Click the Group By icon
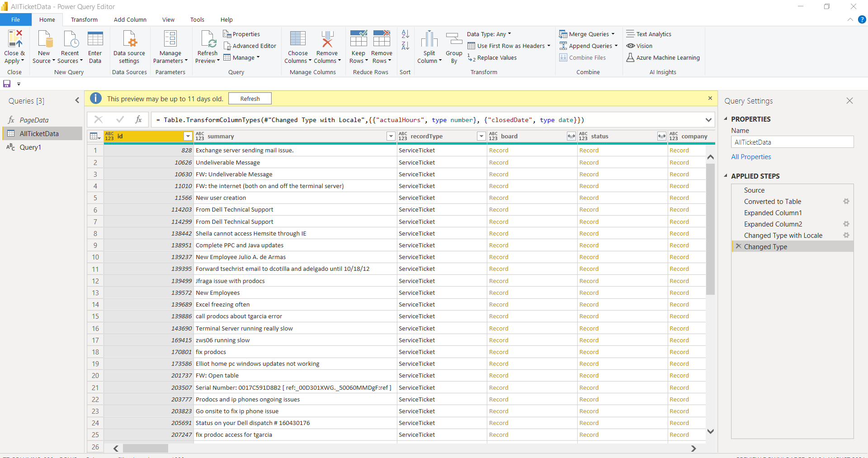868x458 pixels. [454, 39]
